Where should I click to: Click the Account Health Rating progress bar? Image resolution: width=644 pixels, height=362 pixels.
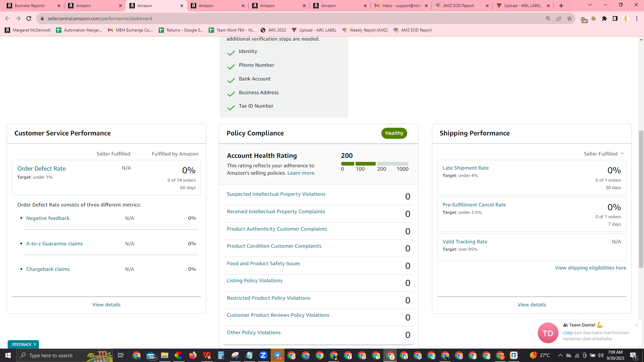pos(375,164)
